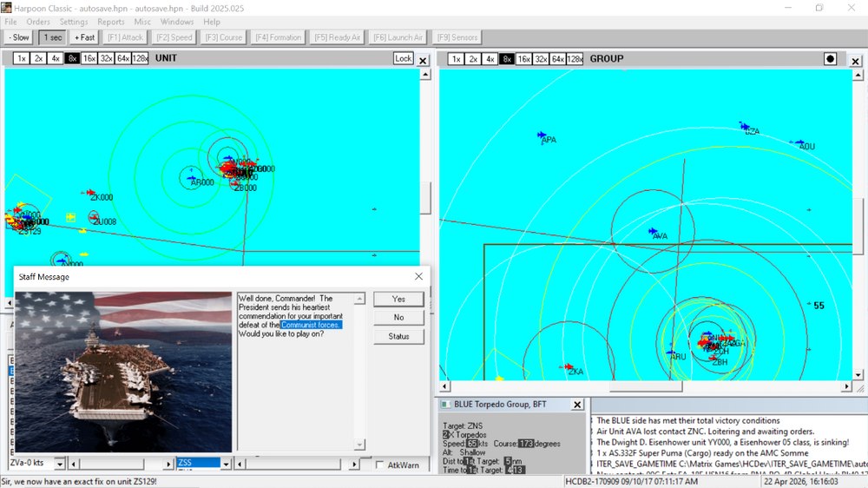Screen dimensions: 868x488
Task: Click the ZKA red enemy unit icon
Action: [x=569, y=367]
